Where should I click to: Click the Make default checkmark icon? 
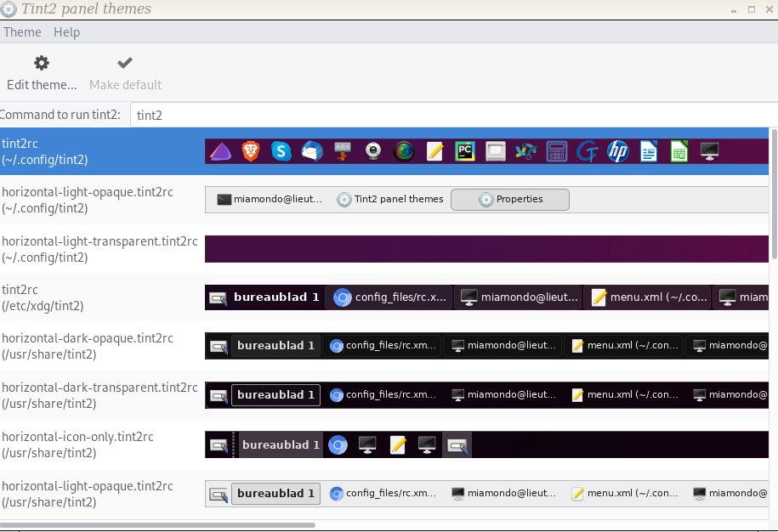pyautogui.click(x=125, y=63)
